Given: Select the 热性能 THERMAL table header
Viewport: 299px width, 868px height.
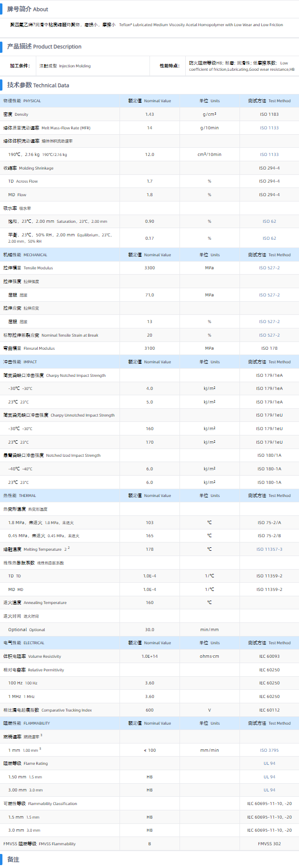Looking at the screenshot, I should tap(20, 496).
